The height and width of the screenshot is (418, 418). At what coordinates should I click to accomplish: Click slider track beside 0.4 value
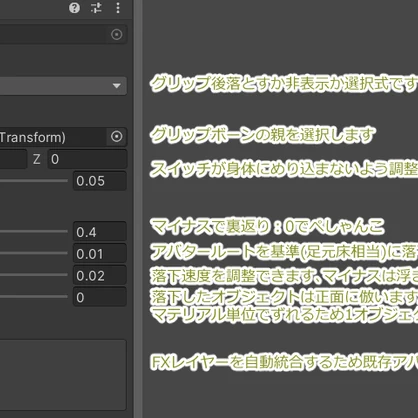pyautogui.click(x=34, y=231)
